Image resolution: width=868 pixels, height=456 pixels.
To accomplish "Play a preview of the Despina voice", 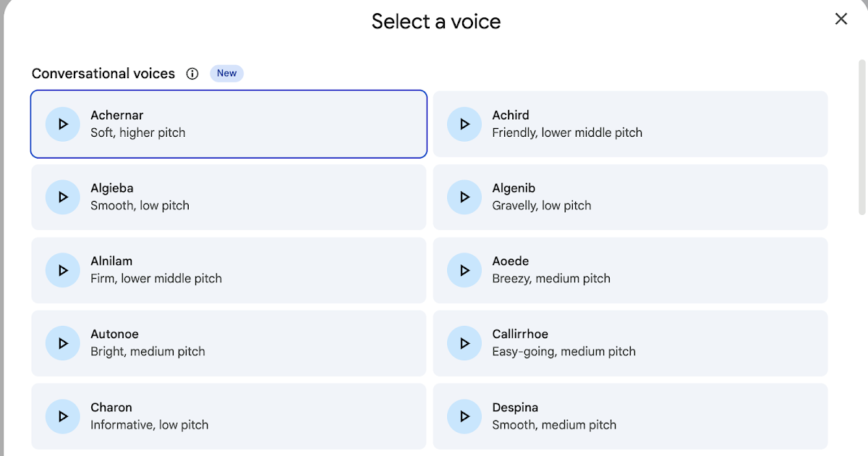I will pos(464,416).
